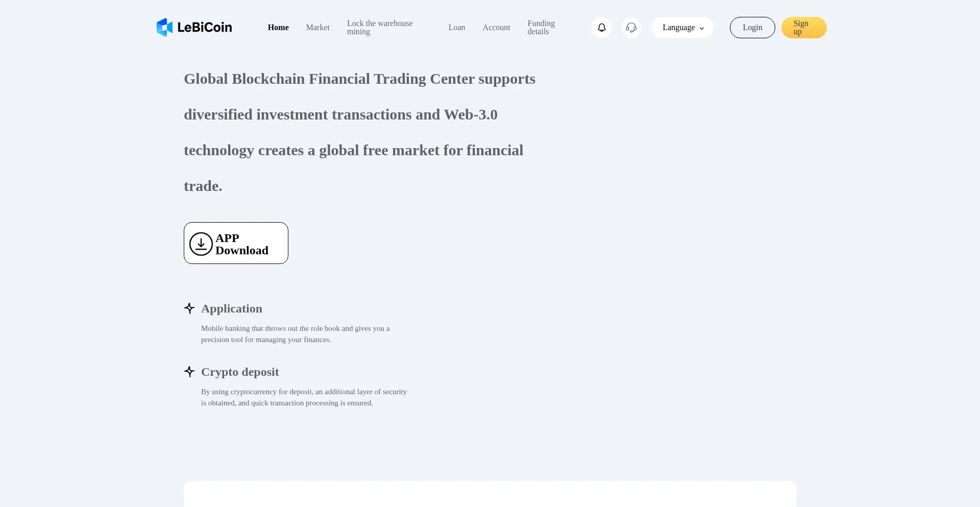Expand the Language chevron

703,28
